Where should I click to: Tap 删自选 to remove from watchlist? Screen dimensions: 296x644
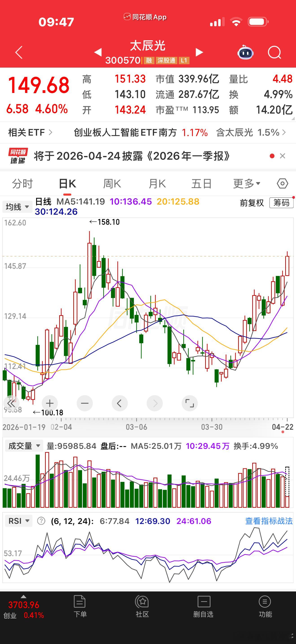(x=203, y=606)
